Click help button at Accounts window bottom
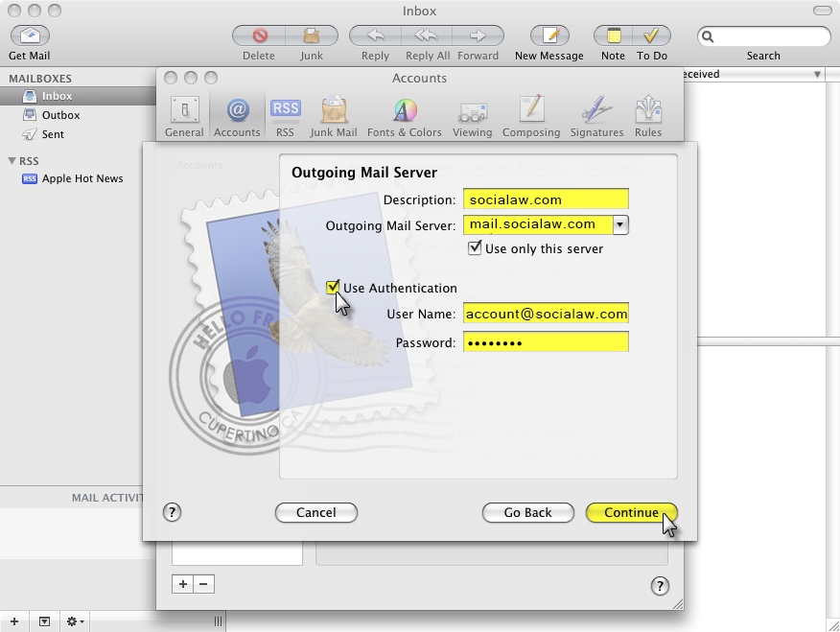 coord(660,586)
